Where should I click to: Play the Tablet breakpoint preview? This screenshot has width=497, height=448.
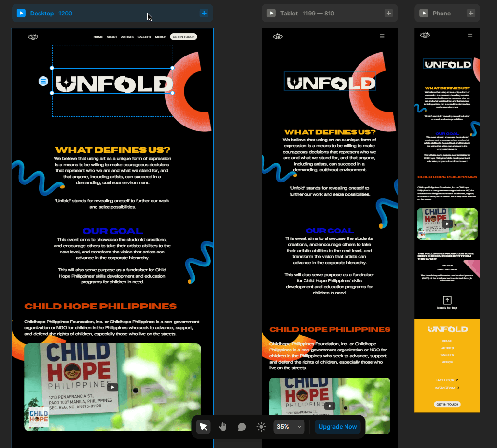(271, 14)
